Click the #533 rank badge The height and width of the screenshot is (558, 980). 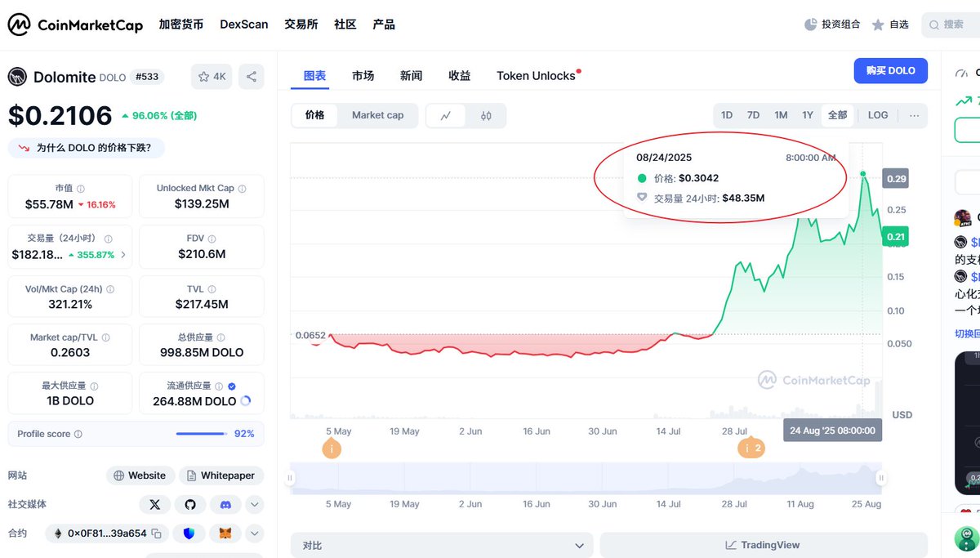pos(147,77)
